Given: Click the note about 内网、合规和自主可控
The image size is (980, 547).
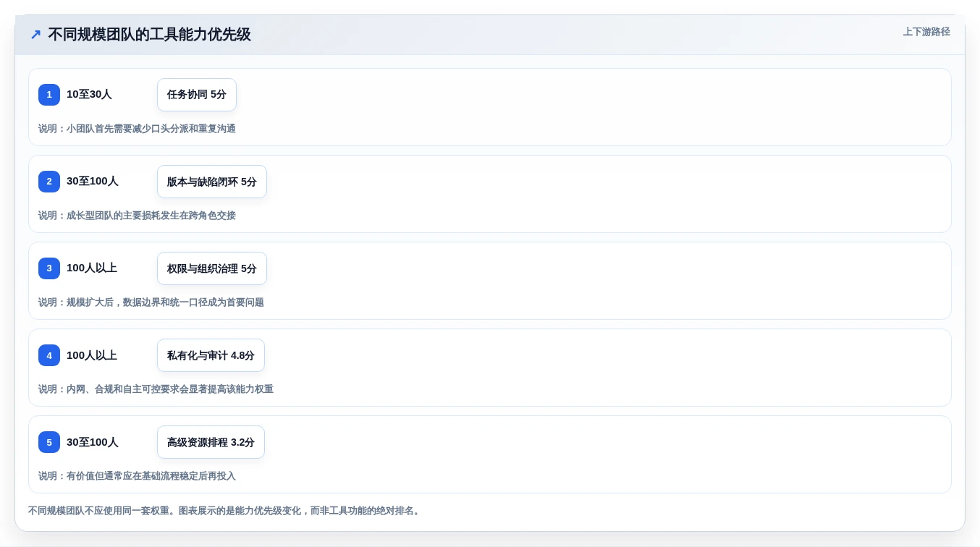Looking at the screenshot, I should 156,389.
